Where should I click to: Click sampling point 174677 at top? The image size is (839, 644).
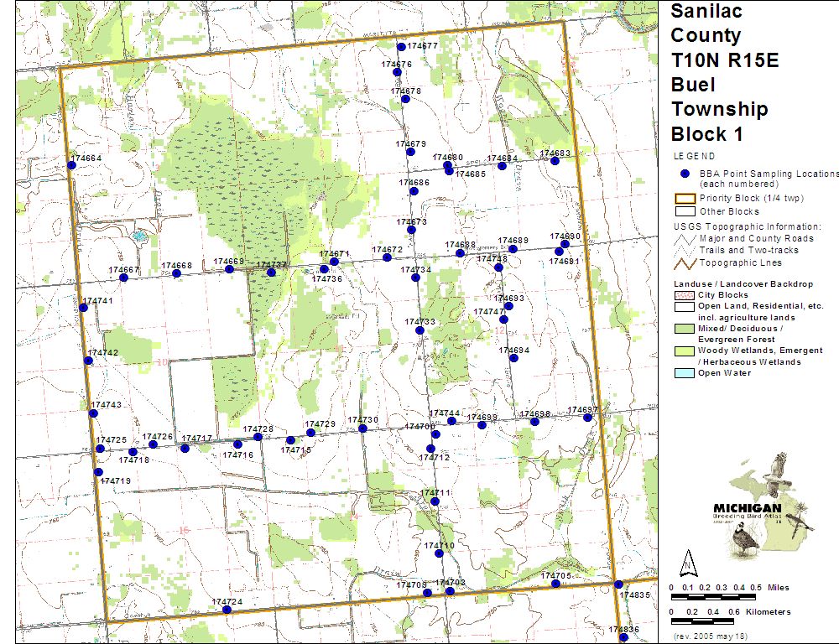tap(401, 47)
